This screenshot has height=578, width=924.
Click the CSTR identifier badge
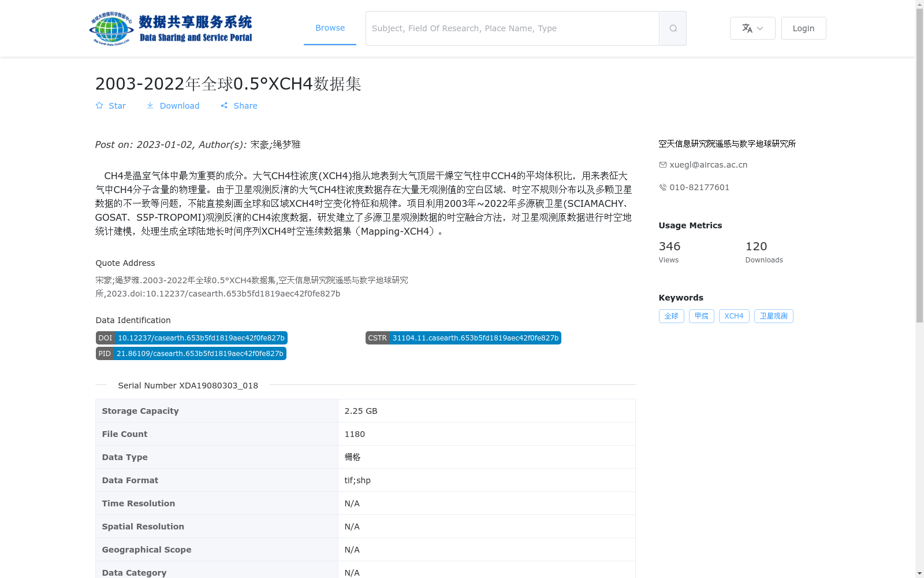tap(463, 338)
